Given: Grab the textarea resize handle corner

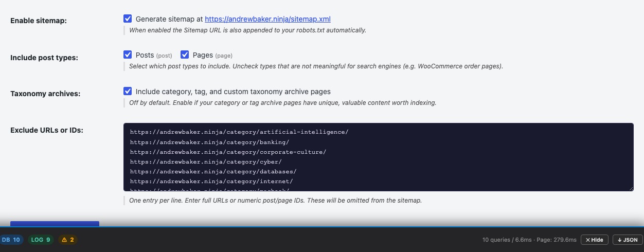Looking at the screenshot, I should coord(631,188).
